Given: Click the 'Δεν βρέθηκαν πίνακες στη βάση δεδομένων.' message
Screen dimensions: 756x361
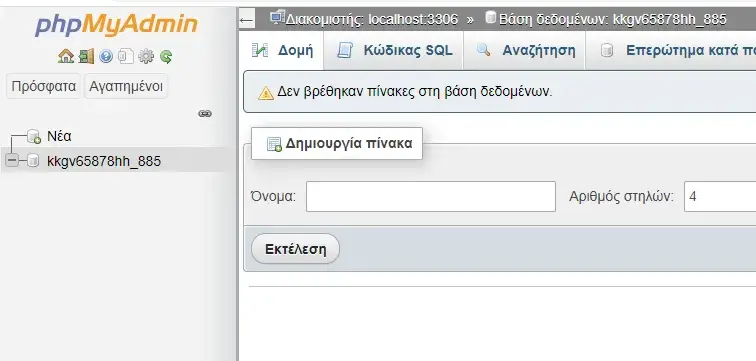Looking at the screenshot, I should (415, 92).
